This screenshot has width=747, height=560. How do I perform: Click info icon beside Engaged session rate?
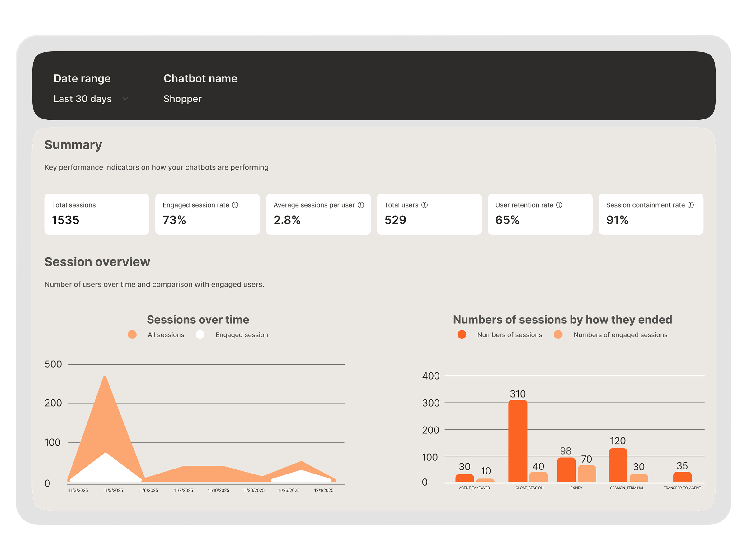[x=235, y=205]
